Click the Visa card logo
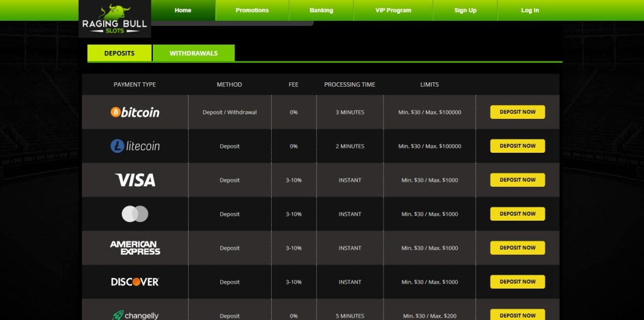The image size is (644, 320). pyautogui.click(x=135, y=180)
